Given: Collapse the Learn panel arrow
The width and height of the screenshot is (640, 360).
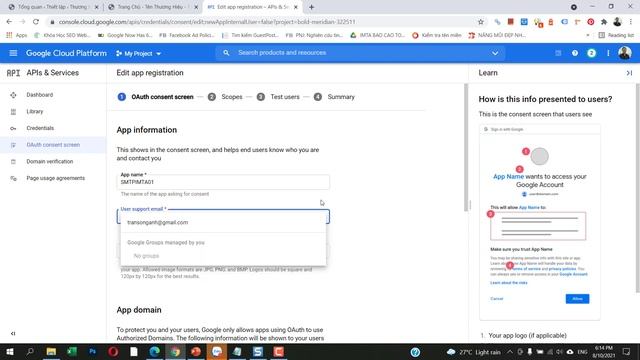Looking at the screenshot, I should point(629,73).
